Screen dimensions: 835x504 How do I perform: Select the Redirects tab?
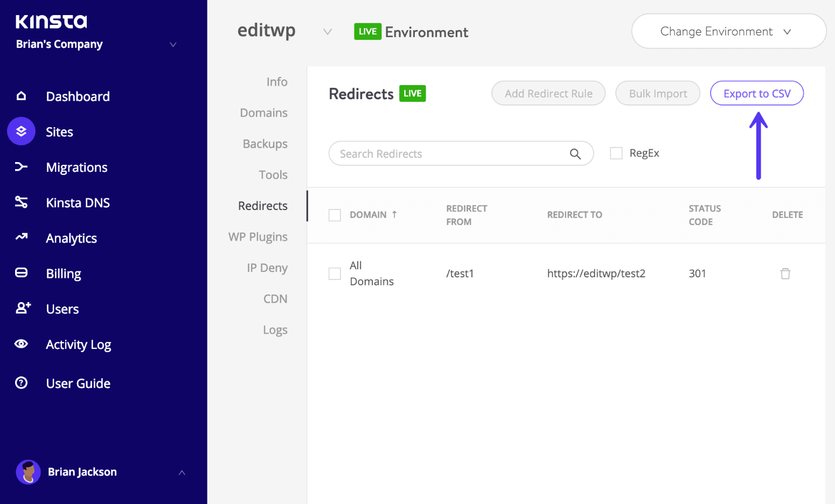[x=263, y=206]
